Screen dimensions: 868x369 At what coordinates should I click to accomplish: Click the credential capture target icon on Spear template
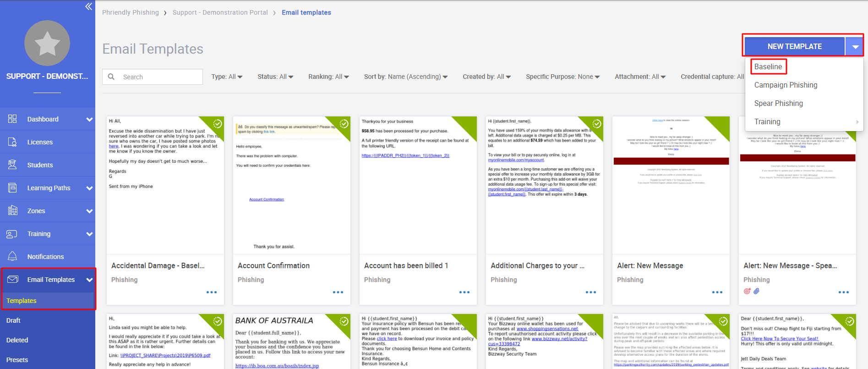[747, 291]
